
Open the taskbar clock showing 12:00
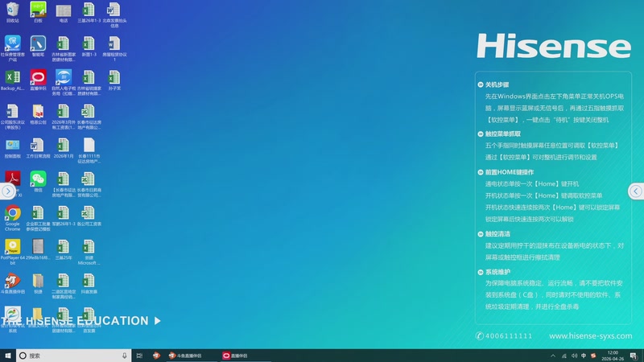point(613,356)
